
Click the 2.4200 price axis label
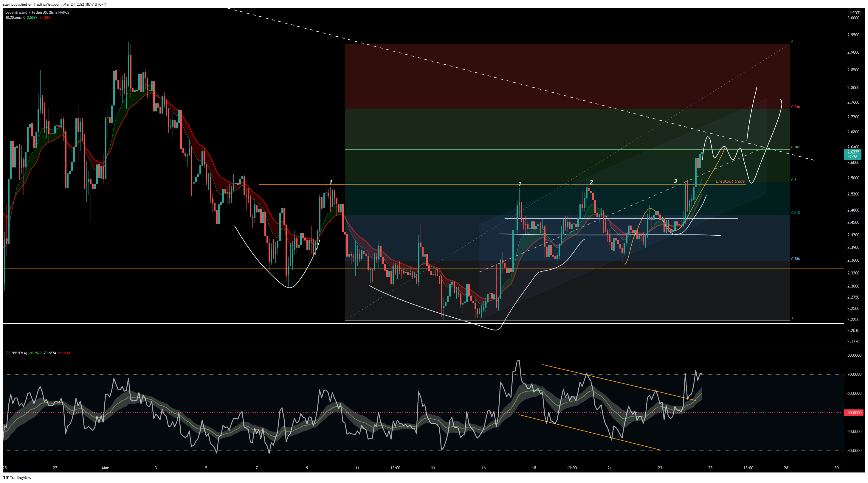click(x=853, y=235)
